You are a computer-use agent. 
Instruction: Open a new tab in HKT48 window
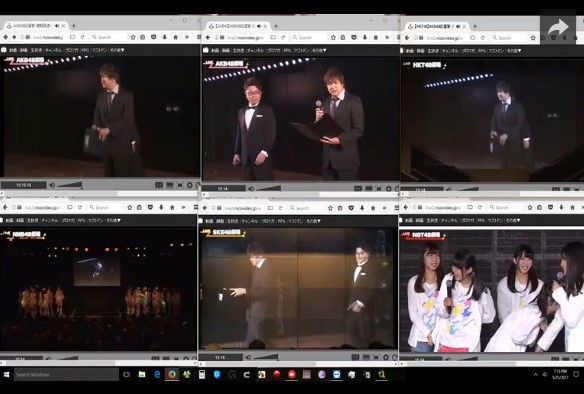(474, 26)
